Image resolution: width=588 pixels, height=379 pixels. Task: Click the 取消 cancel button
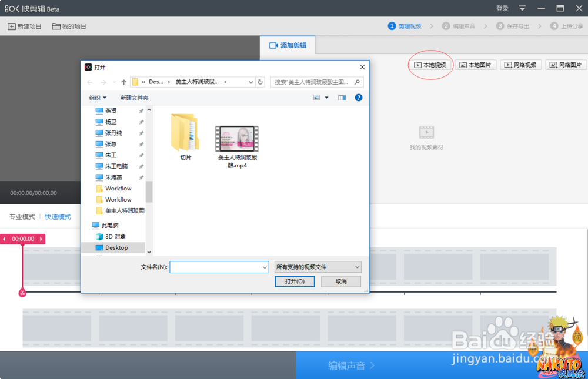(341, 281)
